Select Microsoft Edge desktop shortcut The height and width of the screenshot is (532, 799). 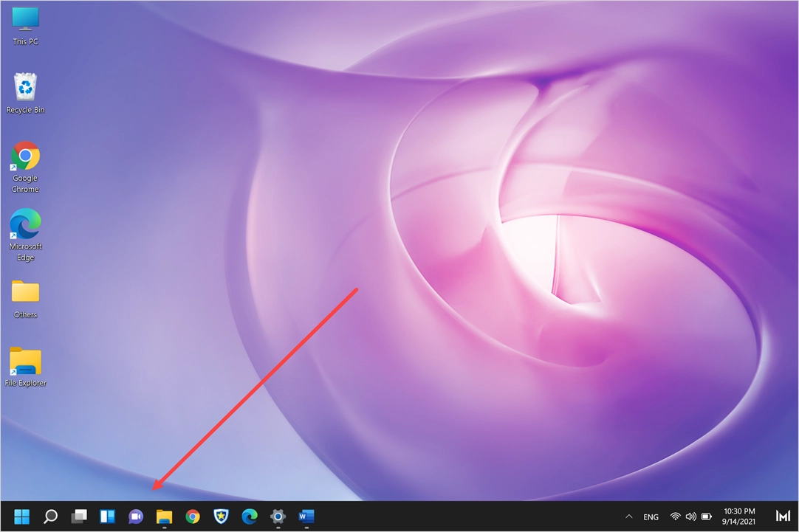tap(26, 235)
